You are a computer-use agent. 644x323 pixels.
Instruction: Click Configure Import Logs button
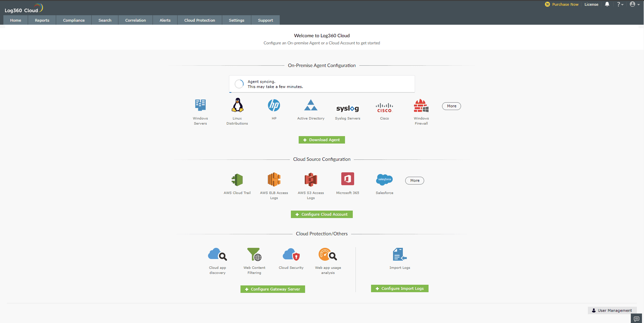tap(400, 288)
